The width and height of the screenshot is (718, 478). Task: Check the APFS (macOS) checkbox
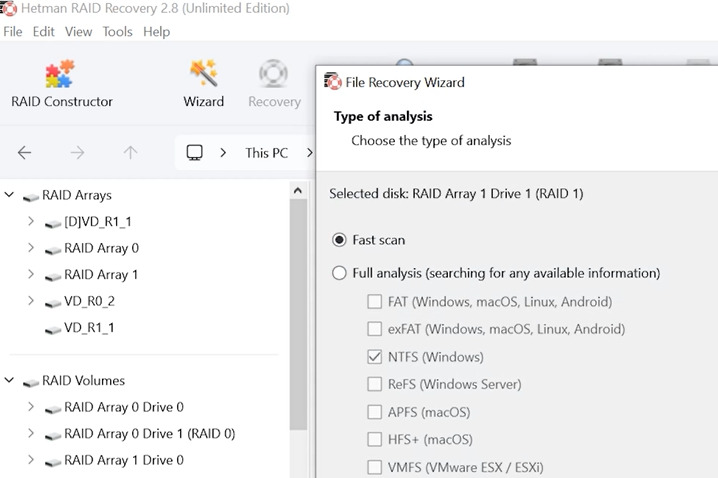coord(375,412)
